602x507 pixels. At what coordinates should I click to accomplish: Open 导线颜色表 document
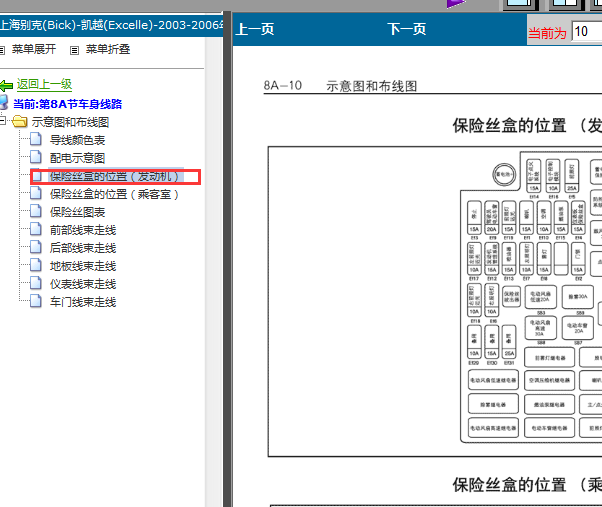pos(78,140)
